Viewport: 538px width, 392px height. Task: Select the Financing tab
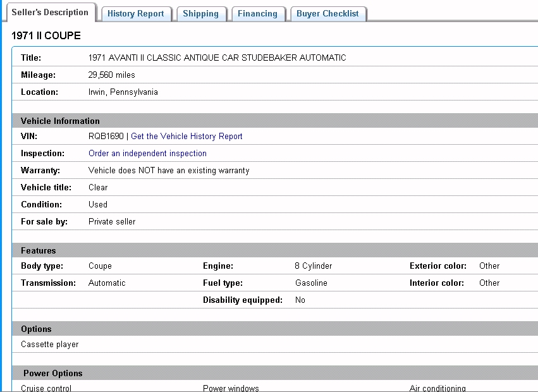[x=257, y=14]
